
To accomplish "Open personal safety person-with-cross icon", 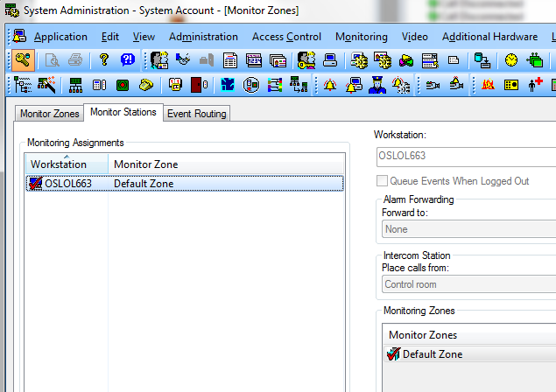I will pyautogui.click(x=535, y=85).
